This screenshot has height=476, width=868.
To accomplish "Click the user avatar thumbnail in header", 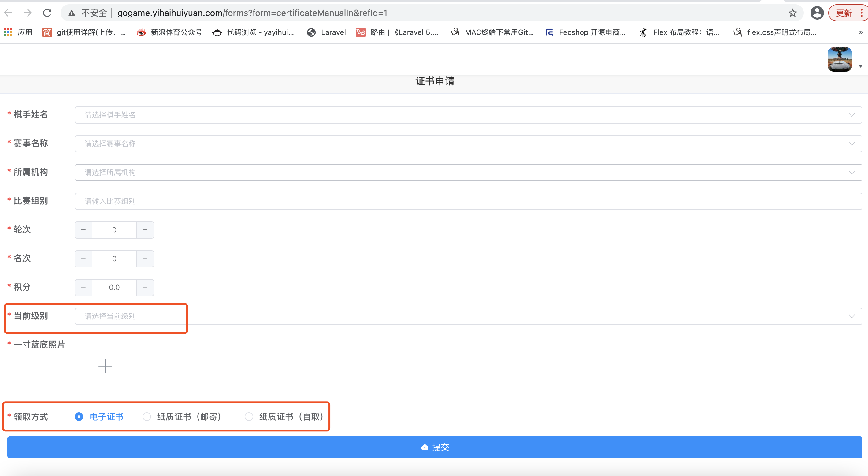I will (840, 59).
